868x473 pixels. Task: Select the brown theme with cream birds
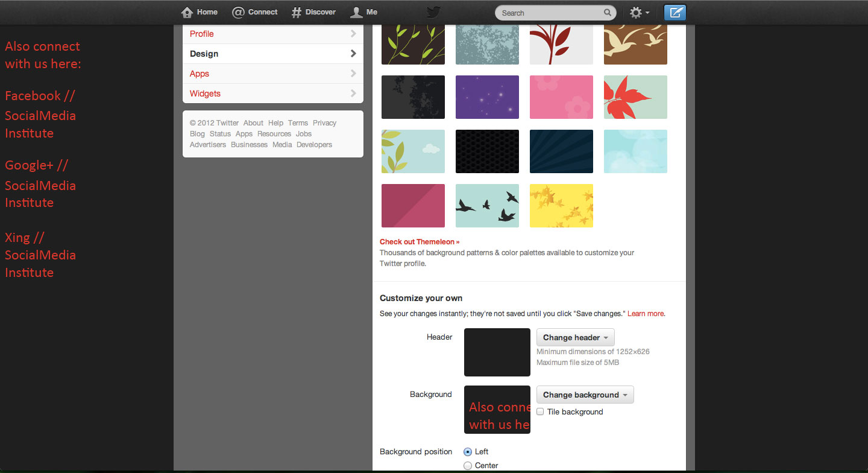coord(635,45)
